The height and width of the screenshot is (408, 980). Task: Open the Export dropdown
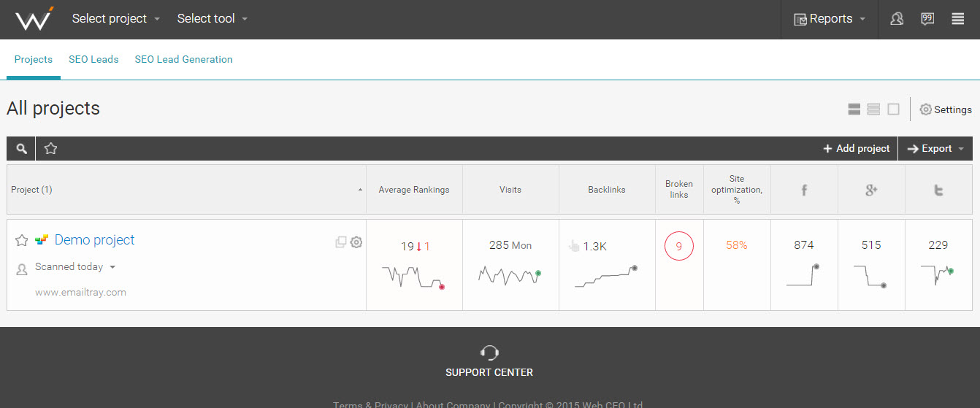tap(935, 149)
